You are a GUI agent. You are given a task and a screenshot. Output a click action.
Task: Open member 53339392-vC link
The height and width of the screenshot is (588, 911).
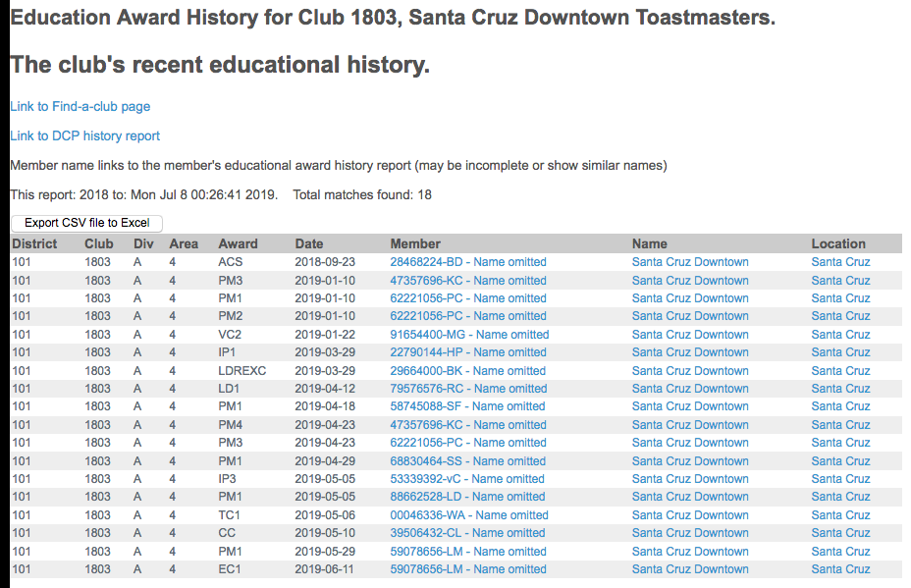point(467,479)
